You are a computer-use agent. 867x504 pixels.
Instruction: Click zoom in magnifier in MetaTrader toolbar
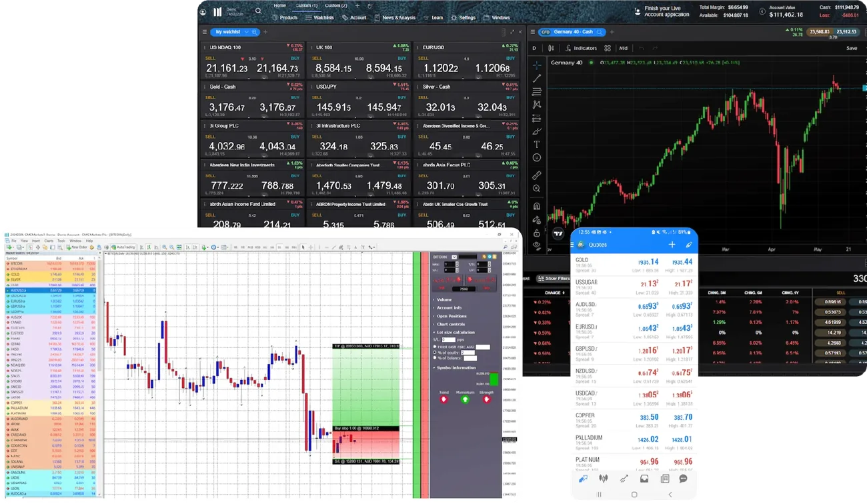pos(164,247)
